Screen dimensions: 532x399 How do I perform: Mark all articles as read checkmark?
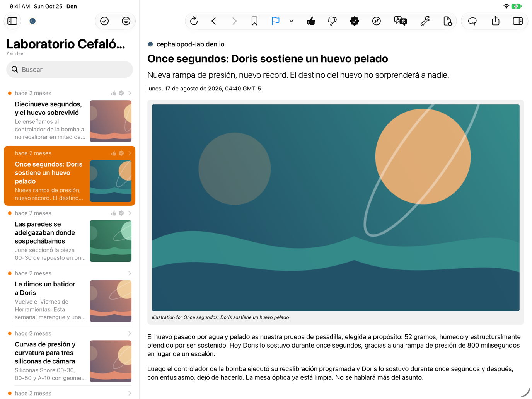[x=104, y=21]
